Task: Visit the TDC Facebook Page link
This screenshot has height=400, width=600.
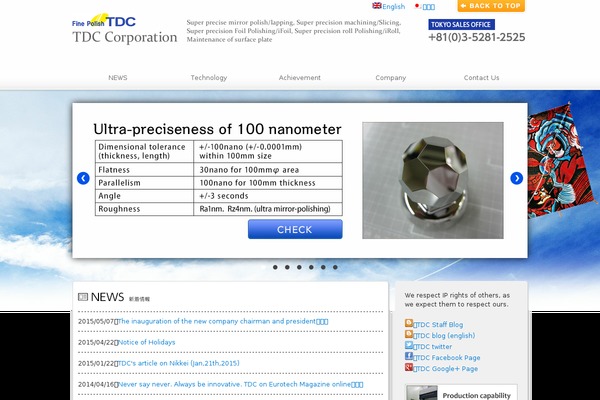Action: pyautogui.click(x=447, y=358)
